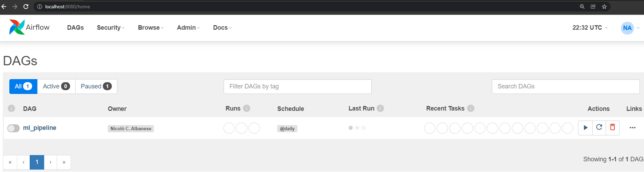The image size is (644, 172).
Task: Reload the browser page
Action: pyautogui.click(x=26, y=7)
